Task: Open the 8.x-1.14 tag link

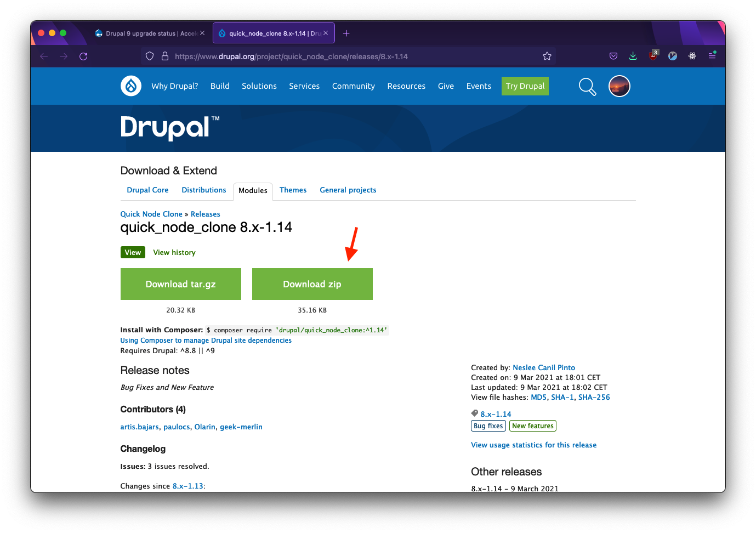Action: point(496,415)
